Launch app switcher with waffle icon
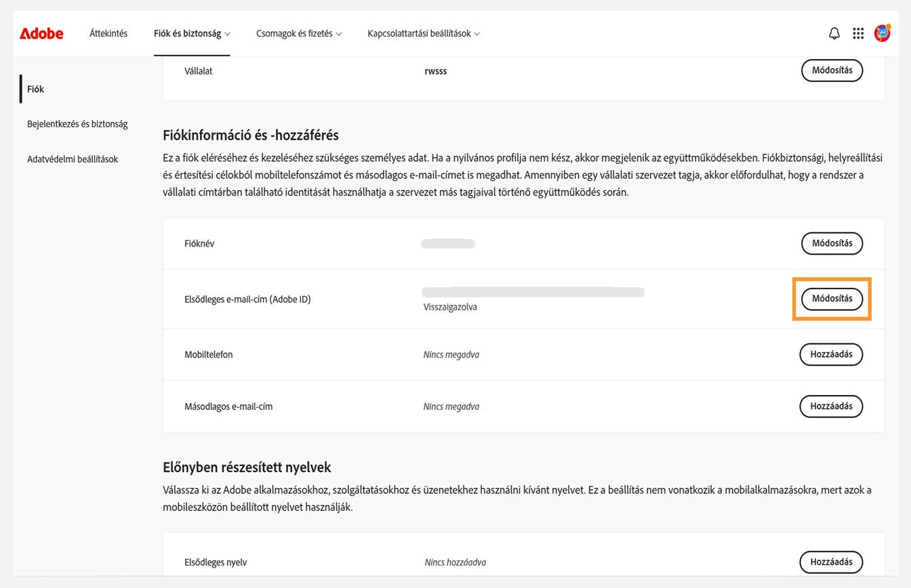 (x=858, y=33)
